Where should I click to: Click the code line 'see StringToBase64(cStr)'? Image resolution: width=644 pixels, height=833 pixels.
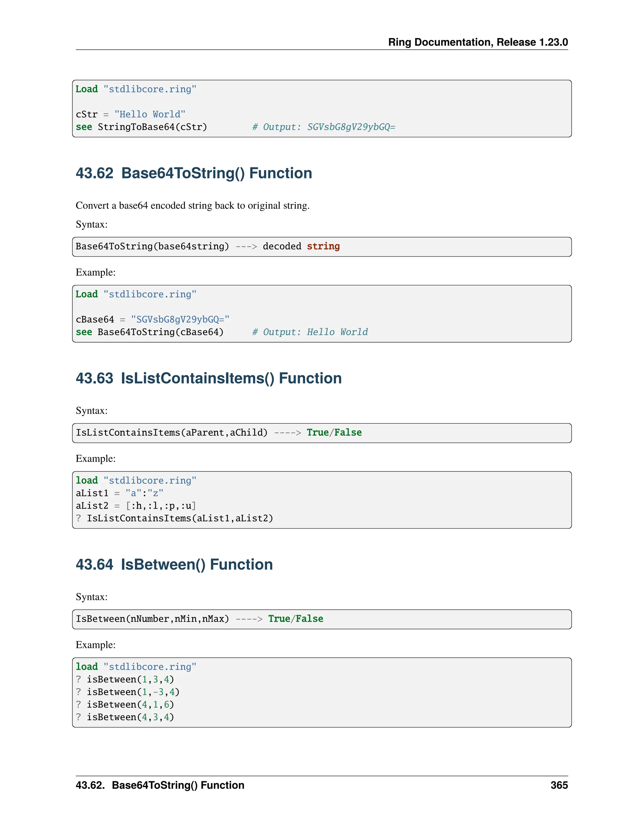pyautogui.click(x=141, y=127)
